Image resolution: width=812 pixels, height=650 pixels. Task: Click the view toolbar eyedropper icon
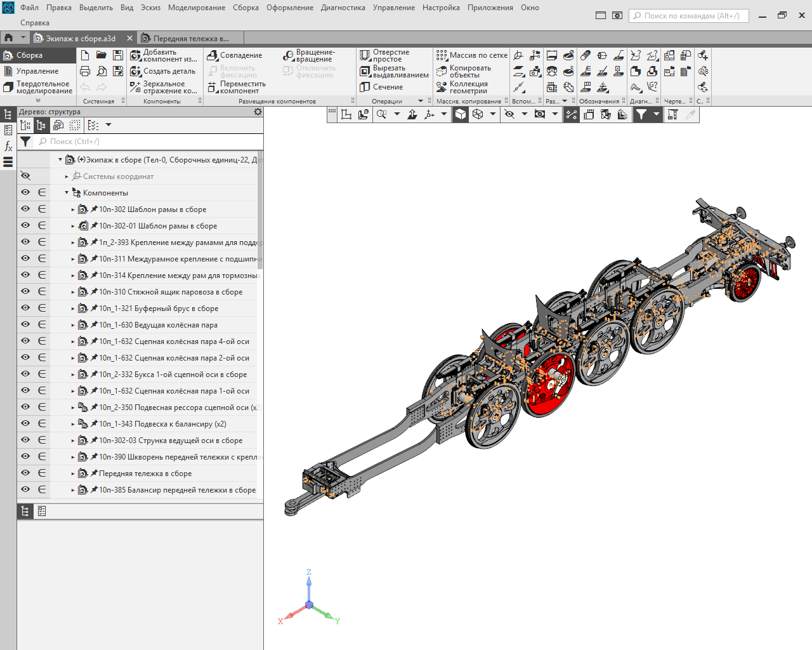point(690,114)
